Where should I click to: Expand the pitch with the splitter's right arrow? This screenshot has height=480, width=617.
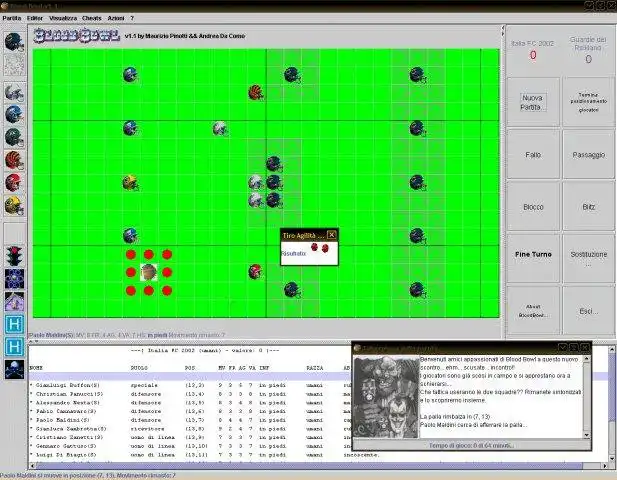tap(502, 34)
